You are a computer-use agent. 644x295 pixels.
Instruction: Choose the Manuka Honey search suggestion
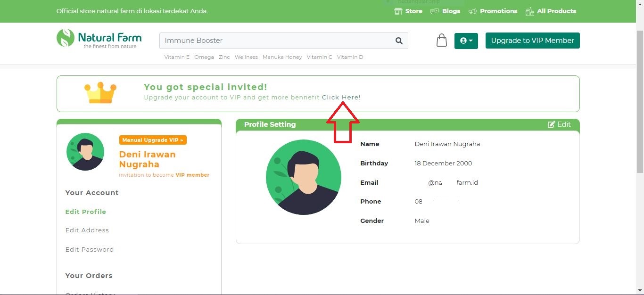click(282, 57)
